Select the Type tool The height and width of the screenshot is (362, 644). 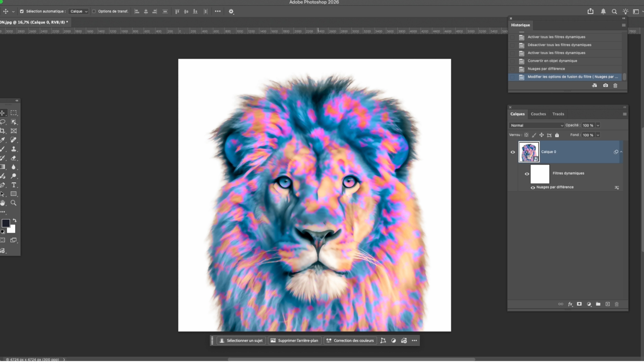(14, 185)
